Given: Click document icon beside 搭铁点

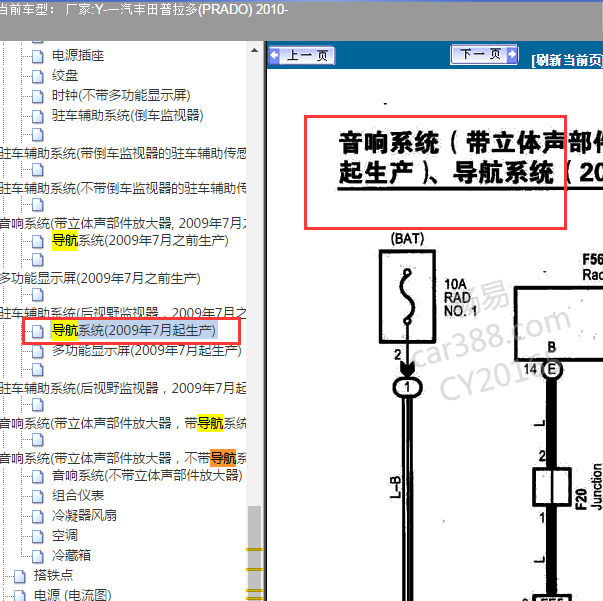Looking at the screenshot, I should point(19,576).
